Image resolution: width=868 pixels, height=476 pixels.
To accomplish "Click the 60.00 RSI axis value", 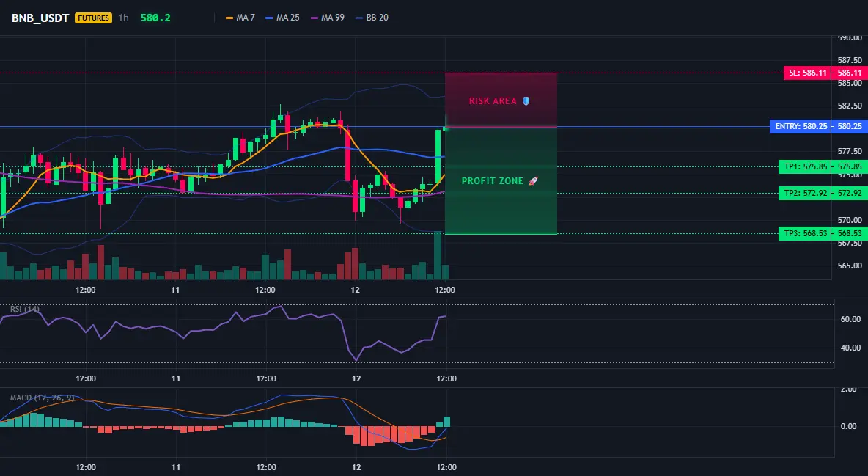I will pyautogui.click(x=851, y=319).
